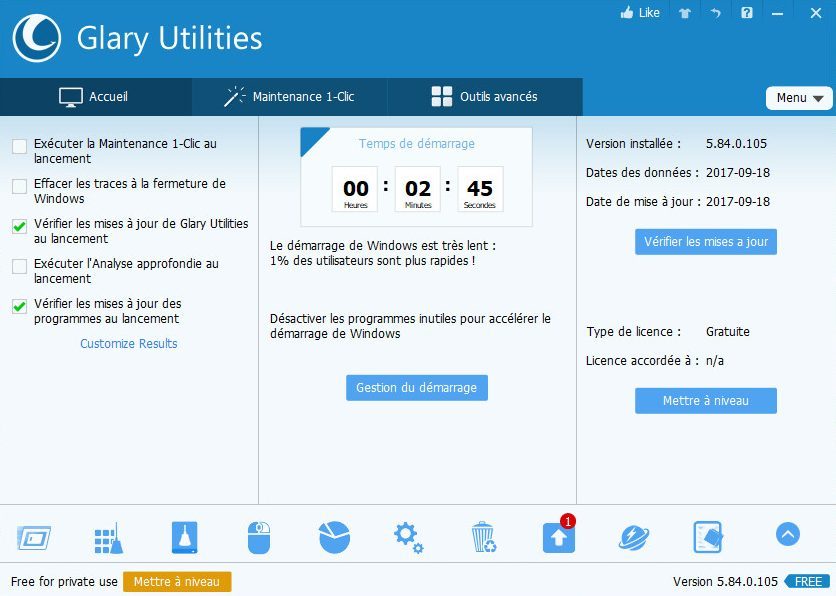This screenshot has height=596, width=836.
Task: Open the mouse context menu manager icon
Action: (x=259, y=538)
